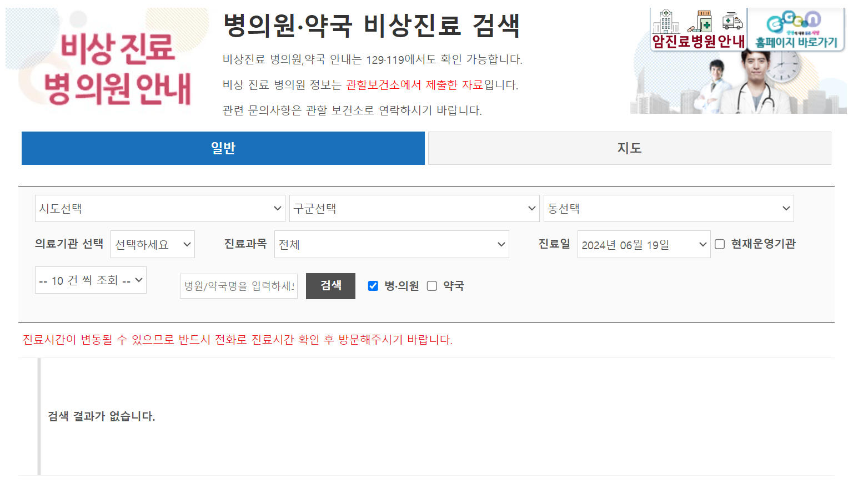Click the red 진료시간이 변동될 수 있으므로 notice text
Image resolution: width=848 pixels, height=504 pixels.
pos(238,340)
